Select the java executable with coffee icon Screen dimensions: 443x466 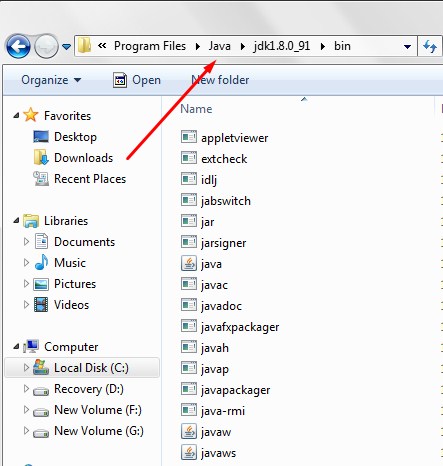pyautogui.click(x=189, y=263)
